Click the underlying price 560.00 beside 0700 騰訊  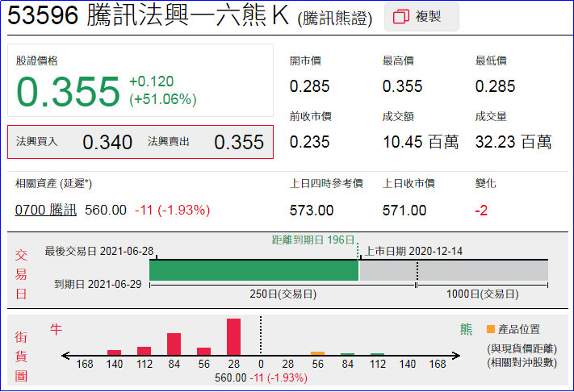tap(106, 210)
